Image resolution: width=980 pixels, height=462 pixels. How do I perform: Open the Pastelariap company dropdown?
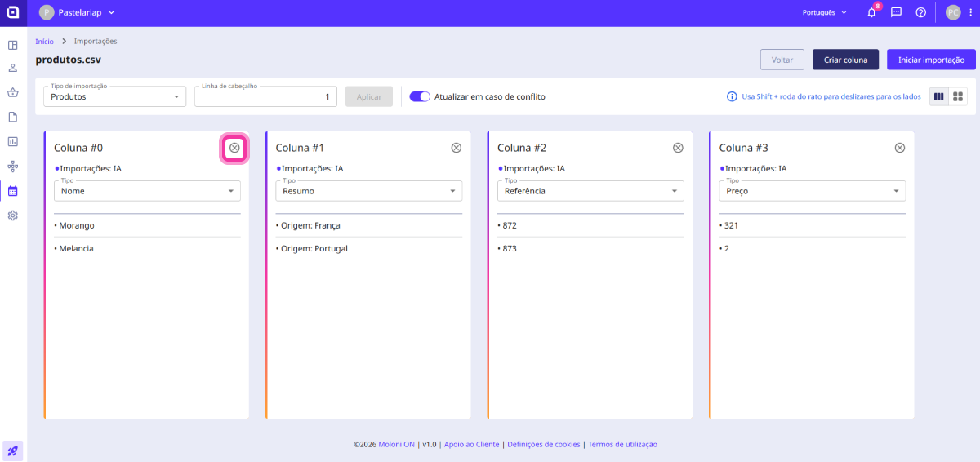coord(78,12)
